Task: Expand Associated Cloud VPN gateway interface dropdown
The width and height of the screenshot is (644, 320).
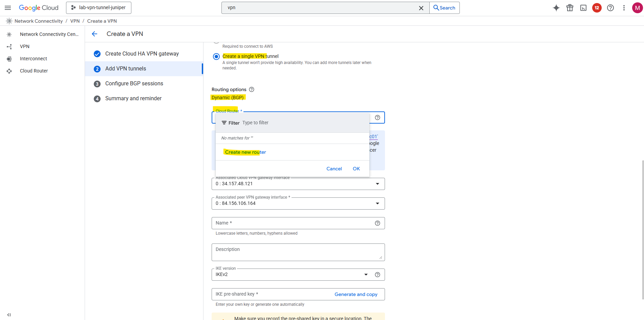Action: [298, 184]
